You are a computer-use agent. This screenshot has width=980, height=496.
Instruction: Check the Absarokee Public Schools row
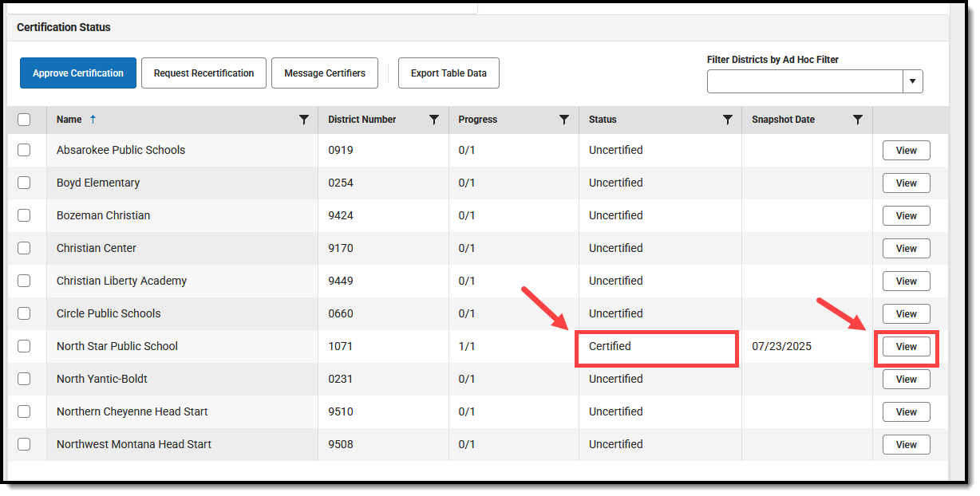point(24,150)
